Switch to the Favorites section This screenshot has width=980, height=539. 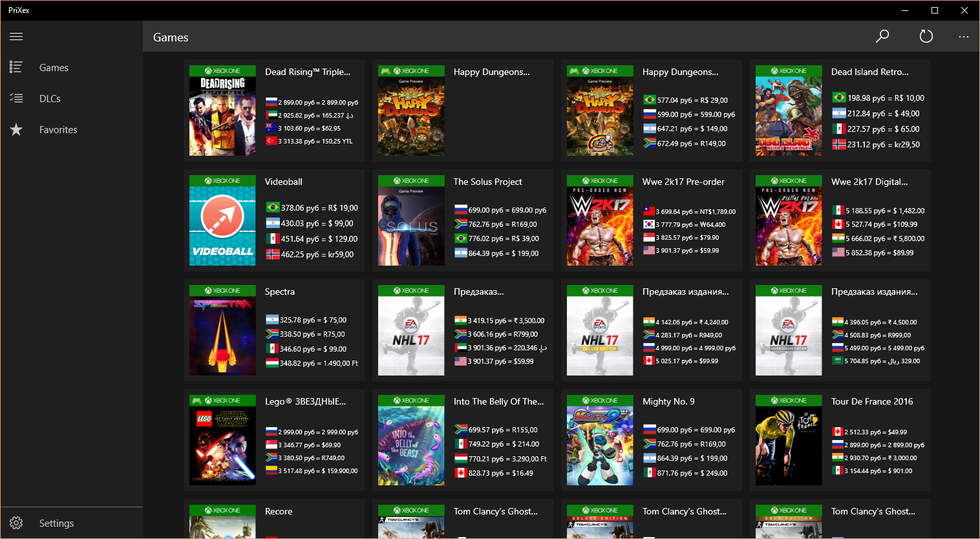58,129
